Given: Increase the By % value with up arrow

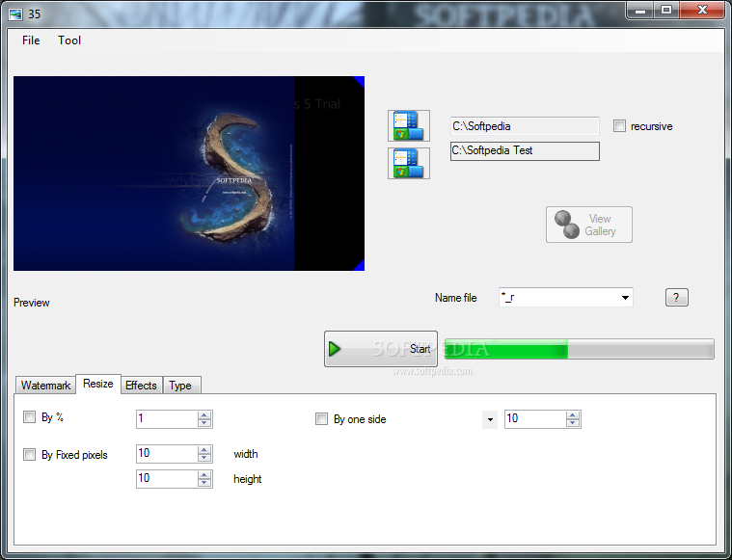Looking at the screenshot, I should click(204, 414).
